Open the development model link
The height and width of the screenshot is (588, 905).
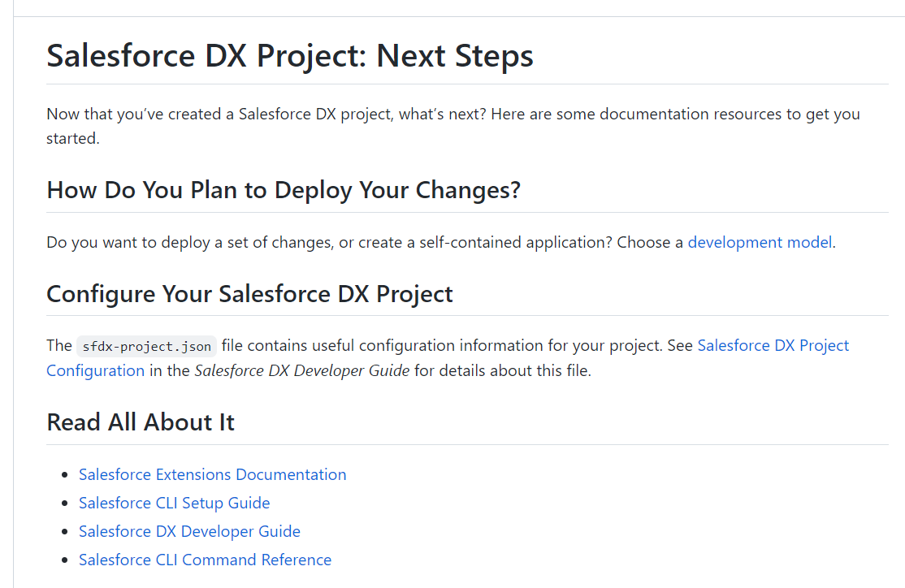[760, 242]
